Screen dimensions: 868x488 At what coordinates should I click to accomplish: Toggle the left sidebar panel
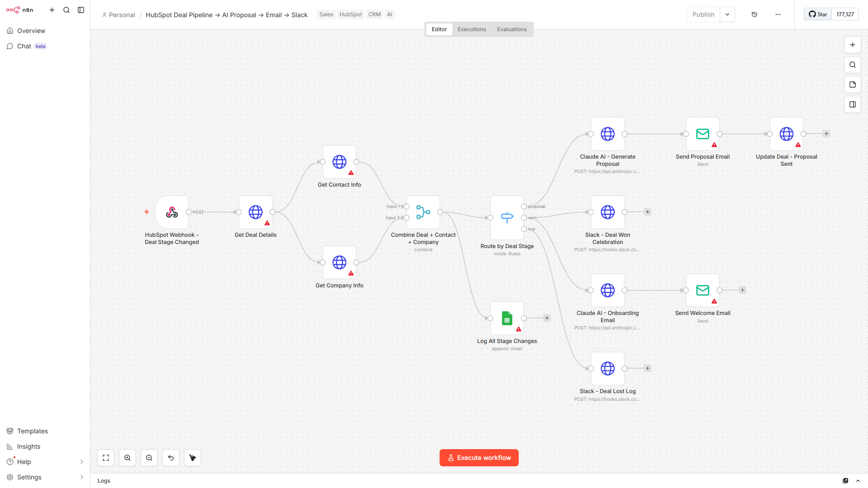point(81,9)
